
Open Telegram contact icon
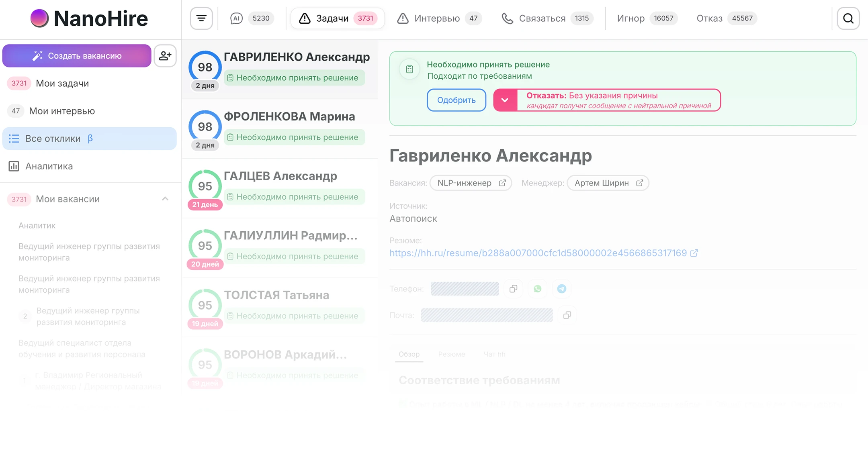click(x=561, y=289)
